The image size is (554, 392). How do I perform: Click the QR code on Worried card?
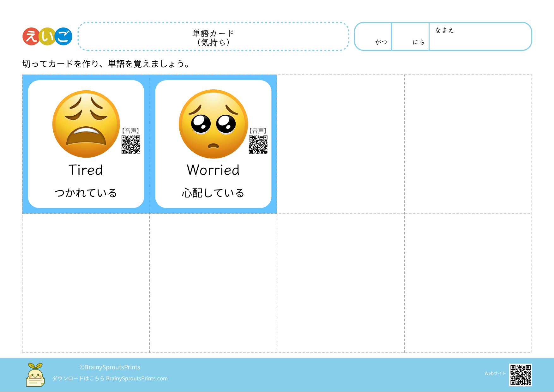tap(258, 145)
